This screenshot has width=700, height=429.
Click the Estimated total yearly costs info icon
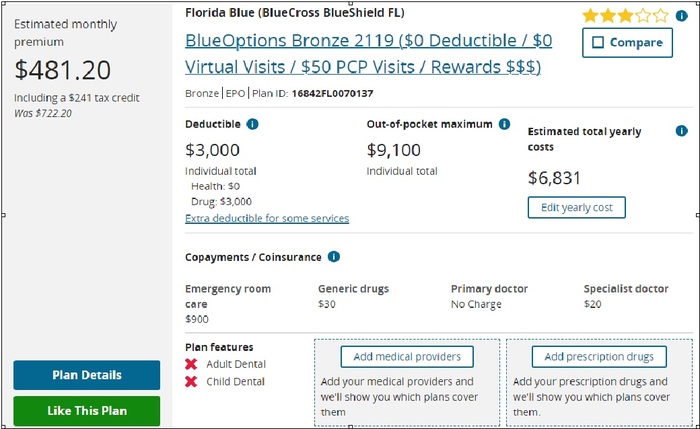point(681,131)
